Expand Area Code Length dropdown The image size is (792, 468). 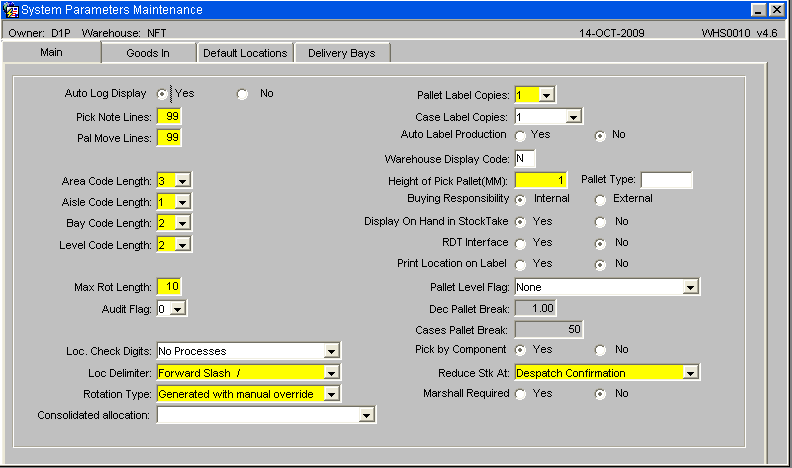[x=182, y=181]
